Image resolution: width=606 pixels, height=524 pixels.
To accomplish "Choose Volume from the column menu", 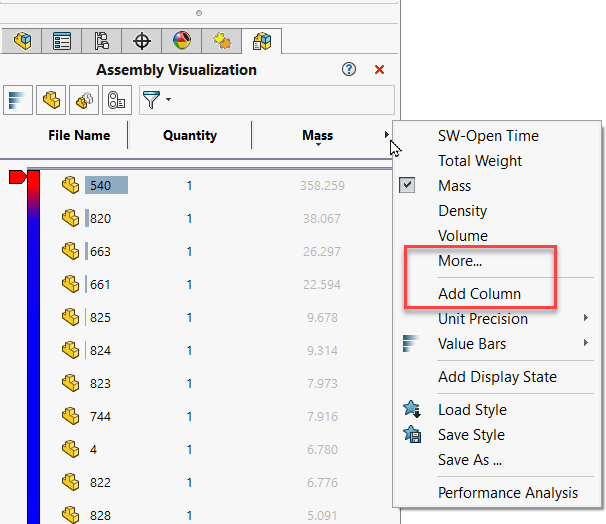I will pyautogui.click(x=463, y=236).
